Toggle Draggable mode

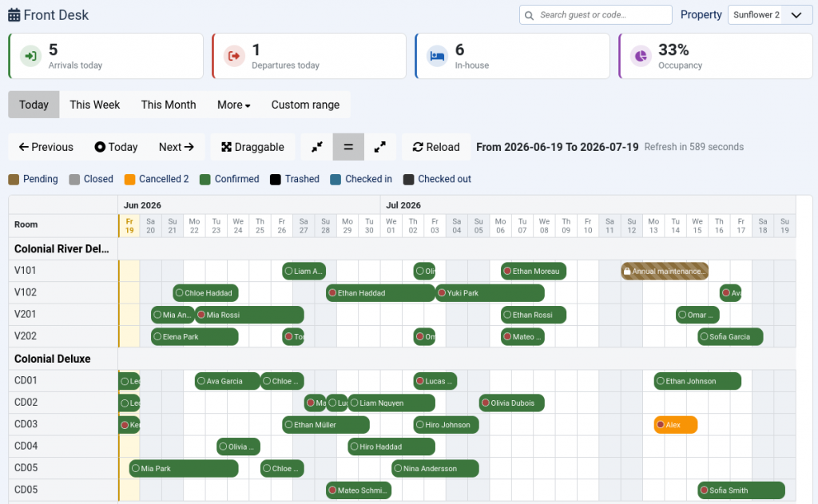click(x=252, y=147)
